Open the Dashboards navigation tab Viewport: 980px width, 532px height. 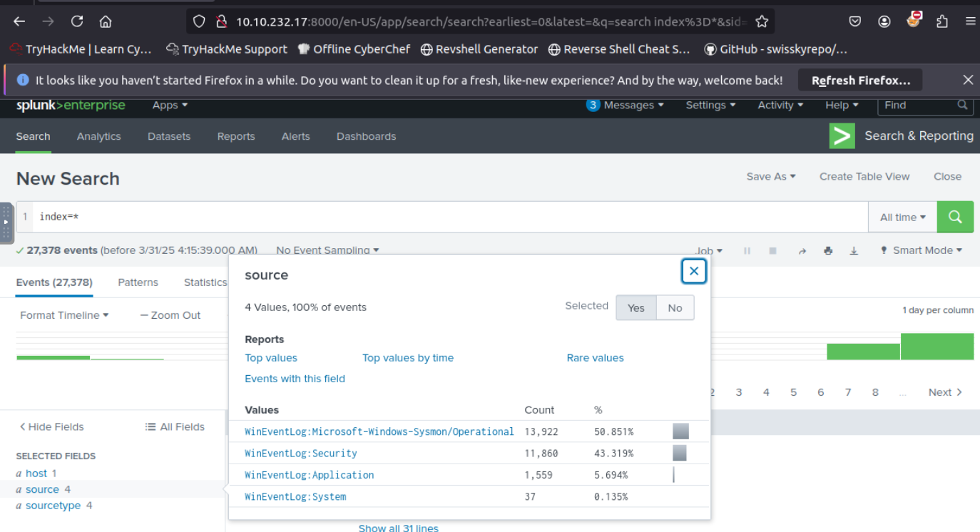coord(366,136)
